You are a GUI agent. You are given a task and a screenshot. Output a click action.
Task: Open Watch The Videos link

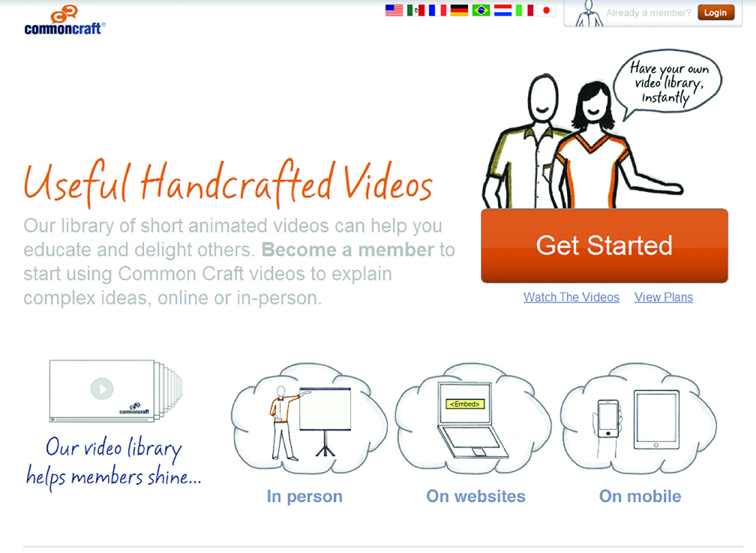click(x=571, y=297)
